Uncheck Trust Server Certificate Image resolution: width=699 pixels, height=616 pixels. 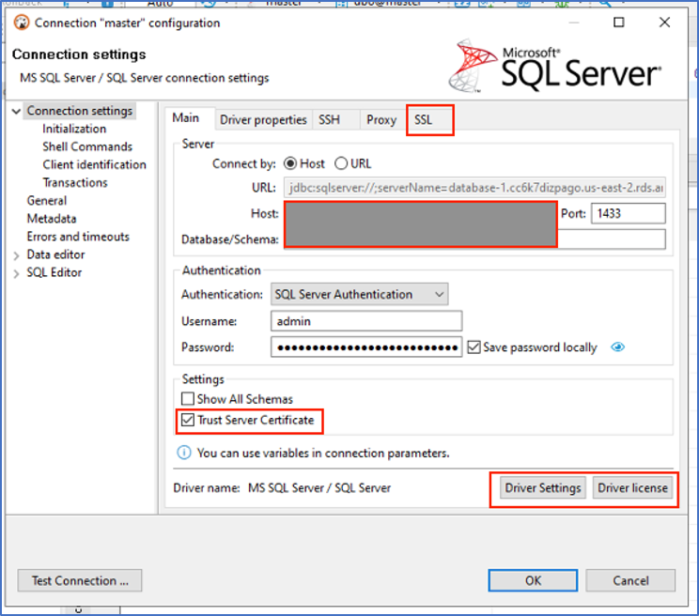coord(188,420)
